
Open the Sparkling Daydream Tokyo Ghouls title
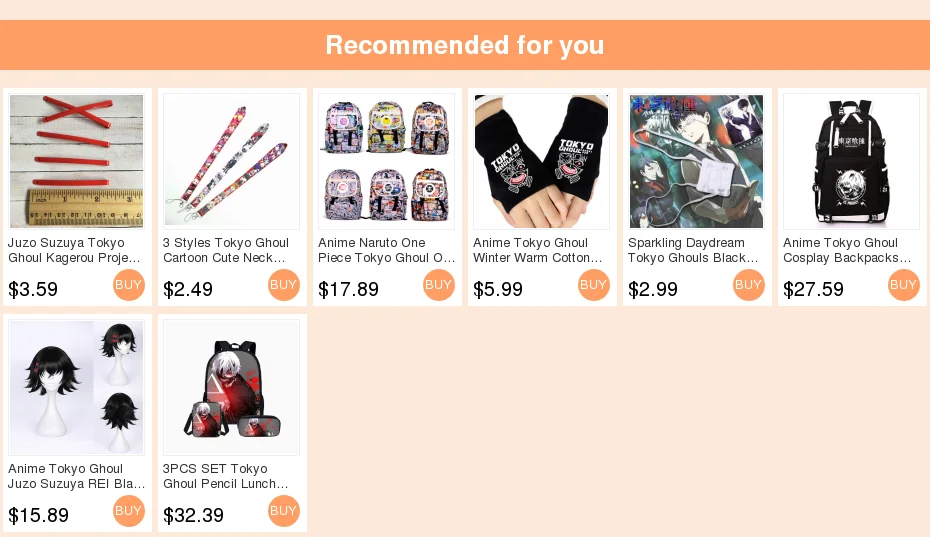point(693,250)
